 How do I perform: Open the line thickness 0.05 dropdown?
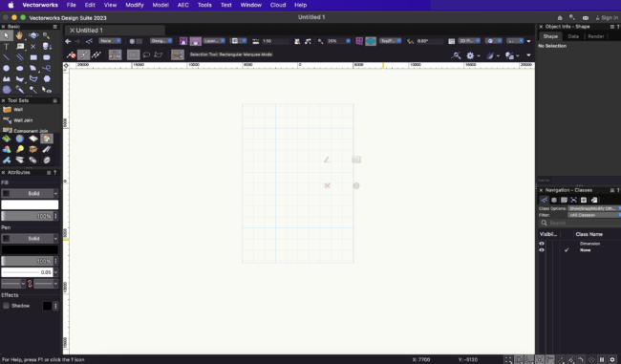[x=30, y=272]
